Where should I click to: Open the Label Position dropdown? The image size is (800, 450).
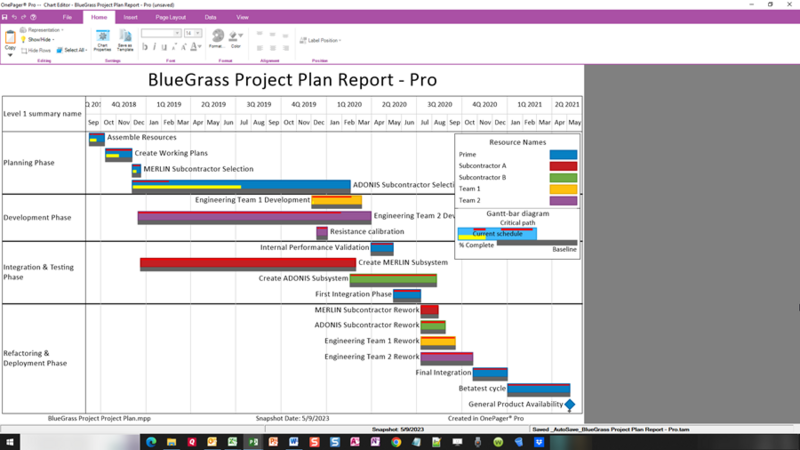pyautogui.click(x=320, y=40)
